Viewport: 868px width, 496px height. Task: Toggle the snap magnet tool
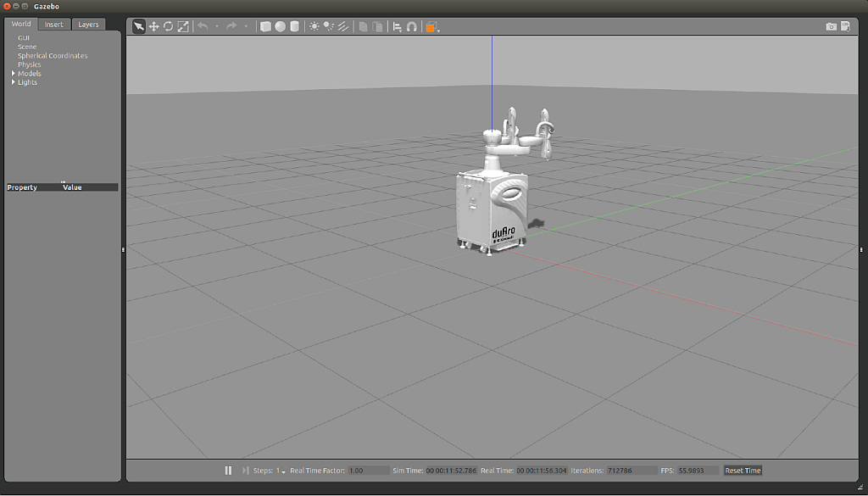pyautogui.click(x=412, y=26)
